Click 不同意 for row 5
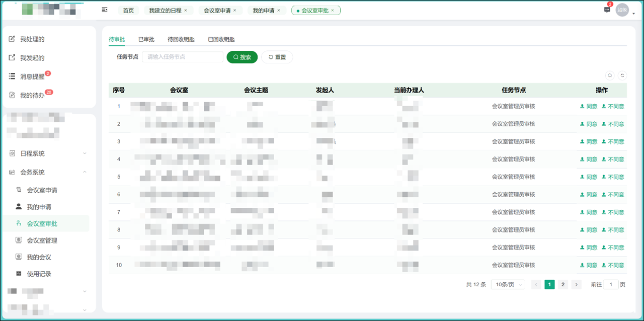Screen dimensions: 644x321 click(x=613, y=177)
